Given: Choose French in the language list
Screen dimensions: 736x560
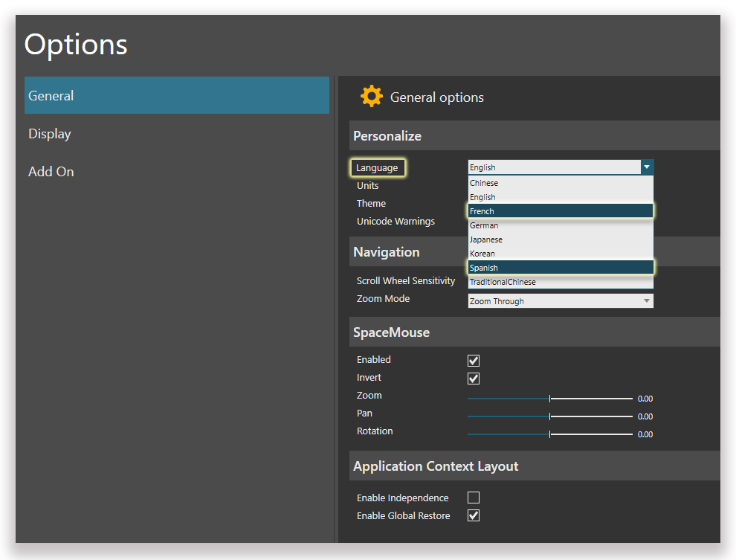Looking at the screenshot, I should pyautogui.click(x=561, y=211).
